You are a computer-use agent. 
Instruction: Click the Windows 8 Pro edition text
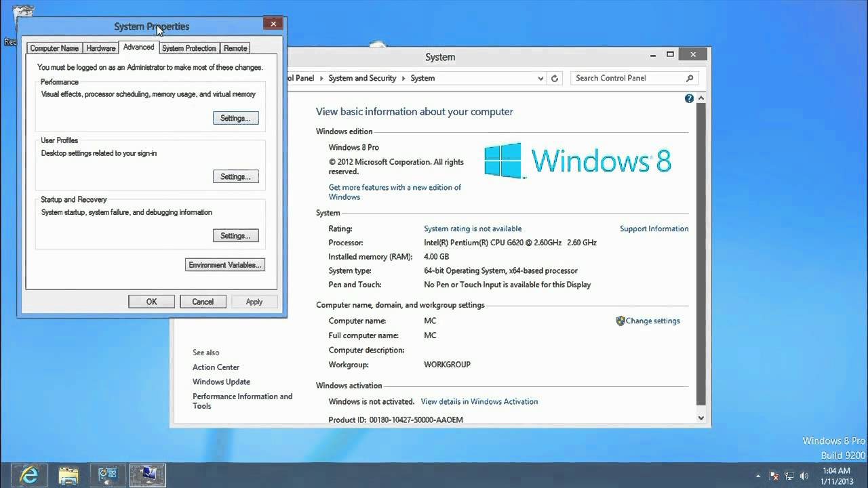click(x=354, y=147)
